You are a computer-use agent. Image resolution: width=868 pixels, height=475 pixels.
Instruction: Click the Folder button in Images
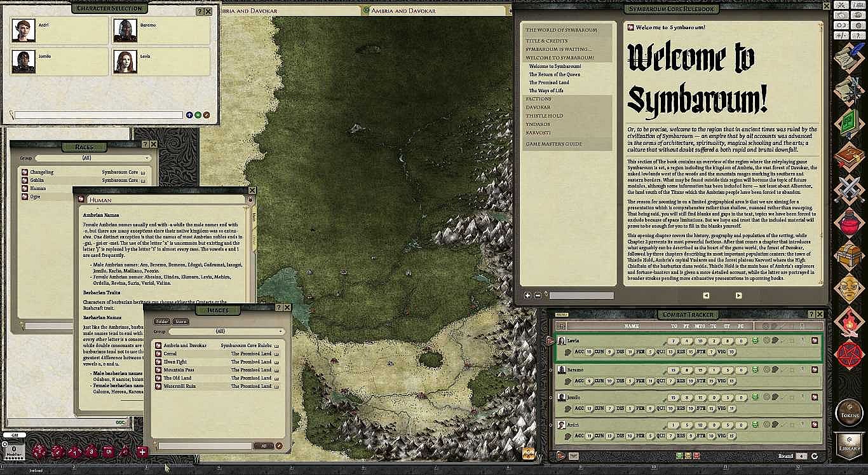click(x=163, y=322)
